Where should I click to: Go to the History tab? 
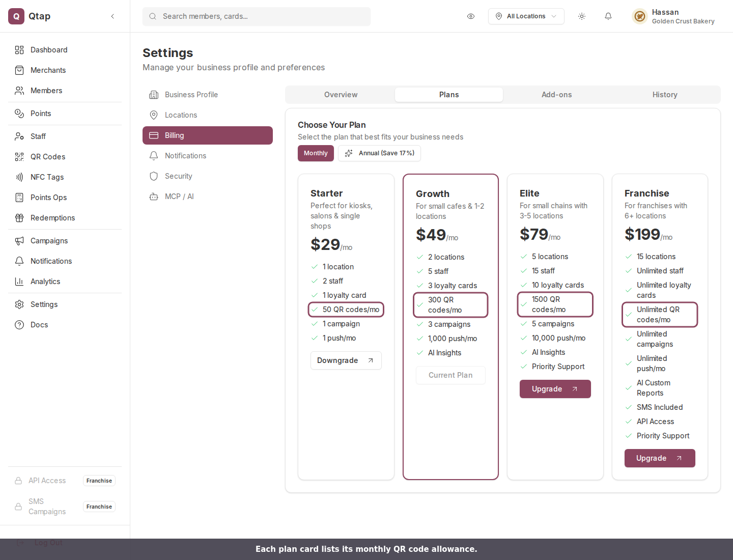[x=665, y=95]
